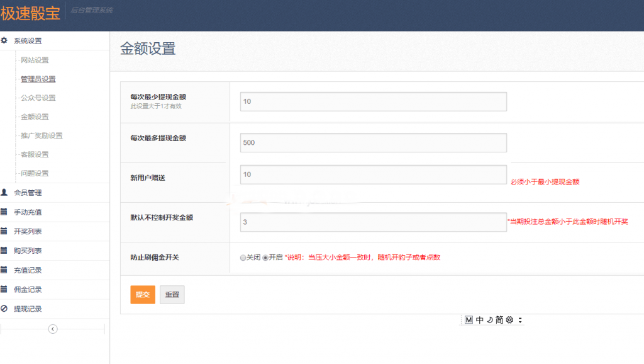Click the gear icon beside 系统设置

pos(4,41)
